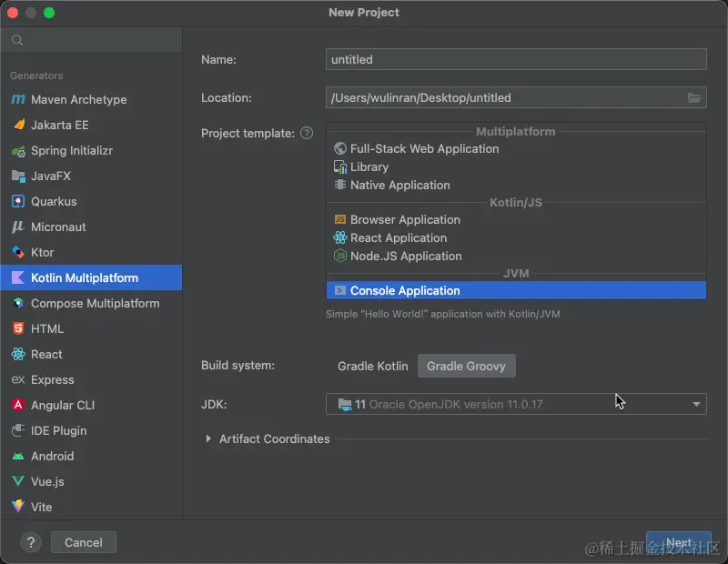Screen dimensions: 728x564
Task: Click the Vue.js generator icon
Action: [x=17, y=481]
